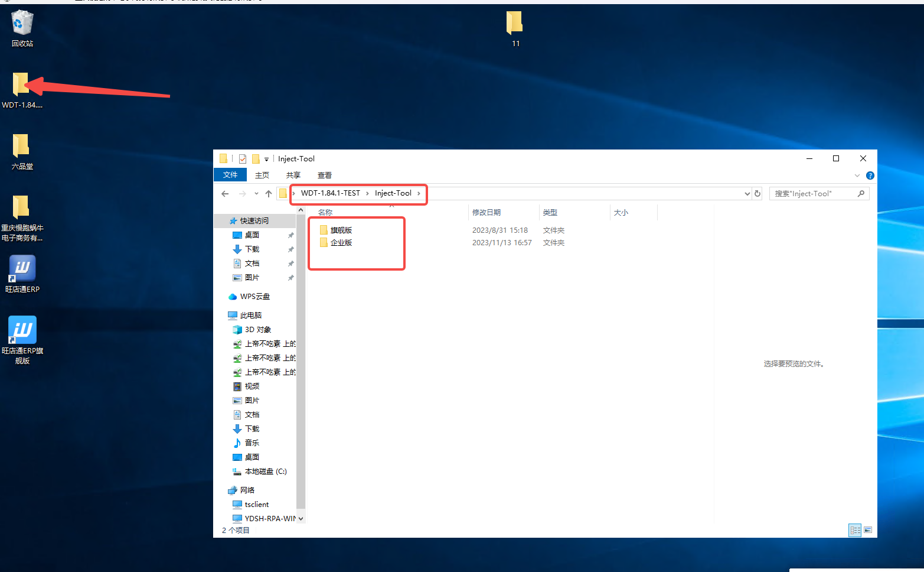The height and width of the screenshot is (572, 924).
Task: Maximize the Inject-Tool window
Action: click(836, 158)
